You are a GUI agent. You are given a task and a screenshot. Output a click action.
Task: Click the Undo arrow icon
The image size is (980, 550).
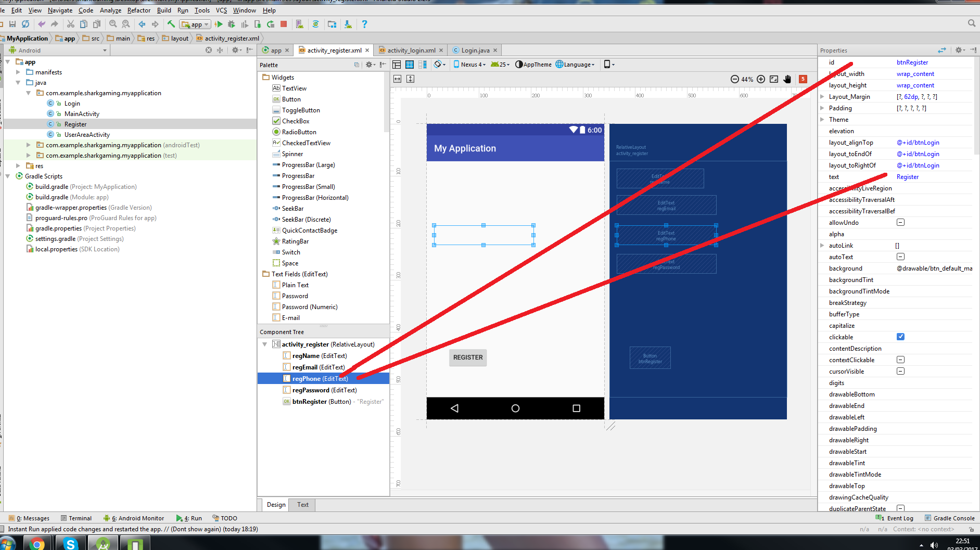coord(42,24)
